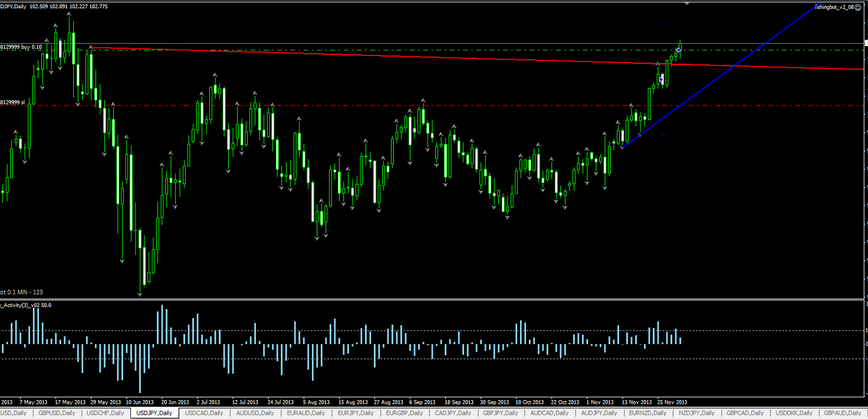The height and width of the screenshot is (419, 868).
Task: Click the '25 Nov 2013' date label
Action: pos(672,401)
